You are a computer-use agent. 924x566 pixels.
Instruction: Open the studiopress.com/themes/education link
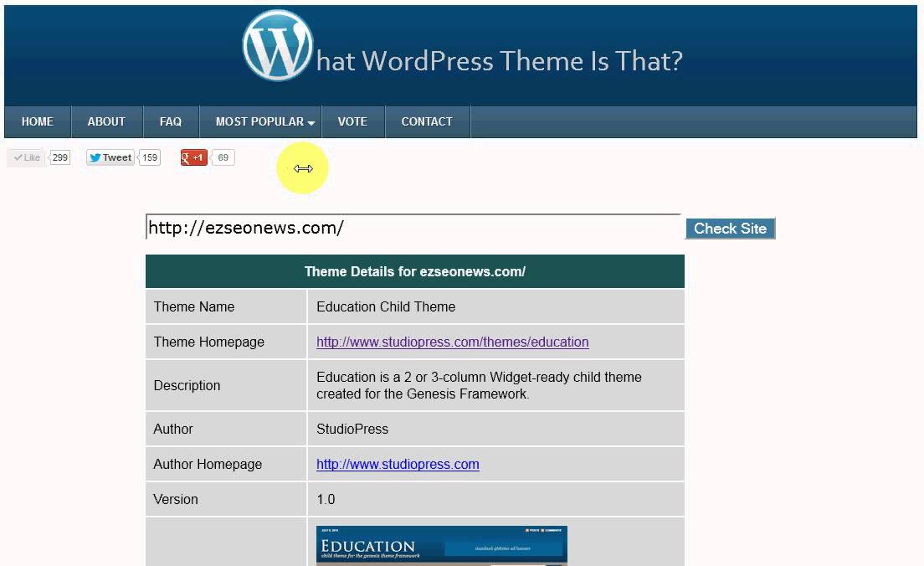coord(453,342)
